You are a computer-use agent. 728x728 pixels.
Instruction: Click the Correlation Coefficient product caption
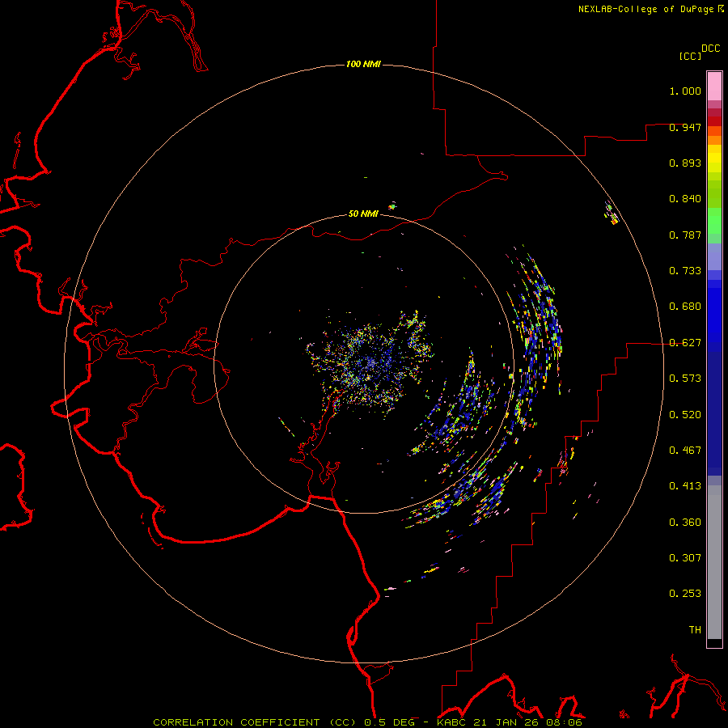(256, 722)
